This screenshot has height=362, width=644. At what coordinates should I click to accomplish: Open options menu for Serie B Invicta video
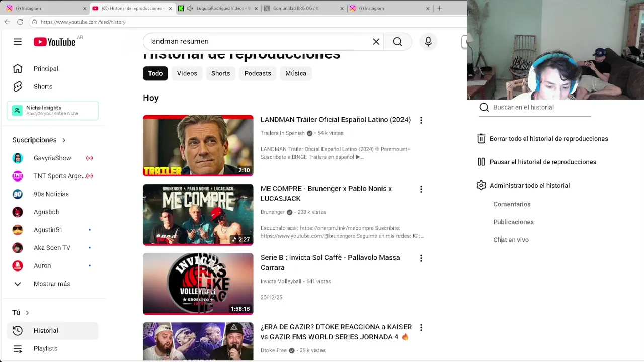(421, 258)
